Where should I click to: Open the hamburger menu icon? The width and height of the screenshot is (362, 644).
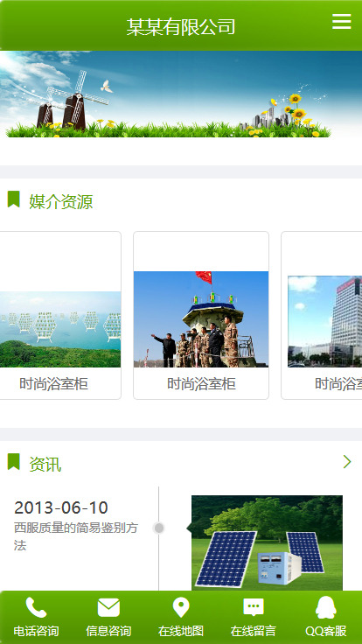pyautogui.click(x=342, y=21)
